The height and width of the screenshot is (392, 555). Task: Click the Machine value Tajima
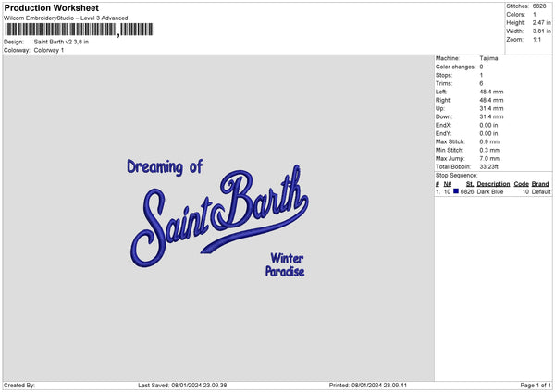point(488,58)
